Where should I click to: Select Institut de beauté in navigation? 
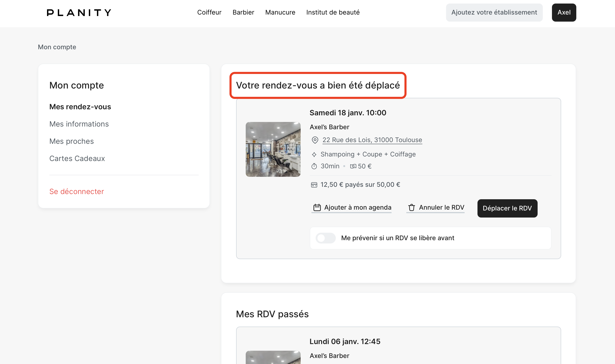click(x=333, y=12)
